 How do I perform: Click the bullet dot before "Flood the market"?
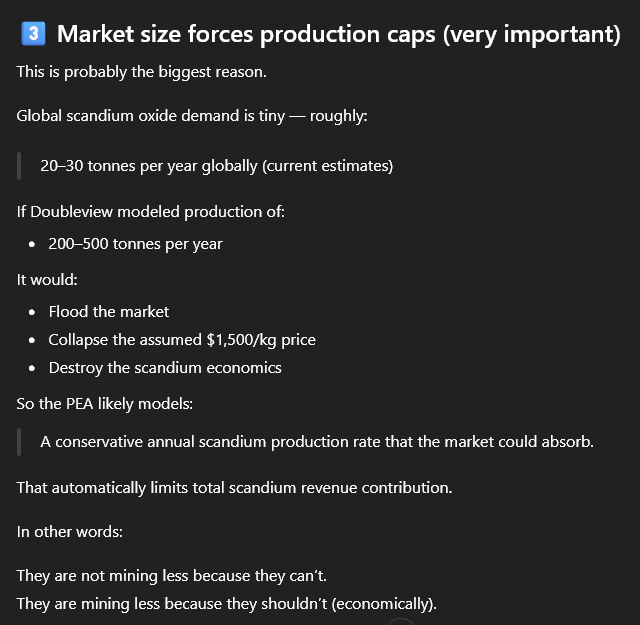[x=35, y=311]
